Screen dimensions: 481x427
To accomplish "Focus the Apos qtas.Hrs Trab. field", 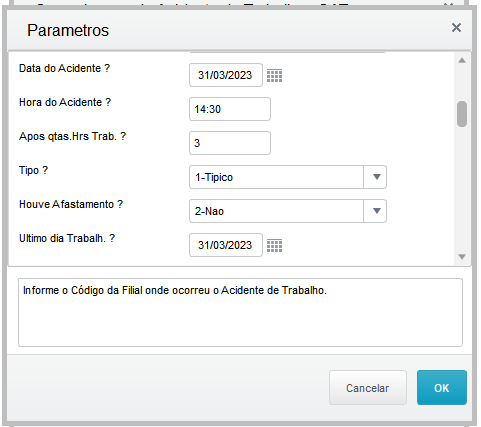I will 230,143.
